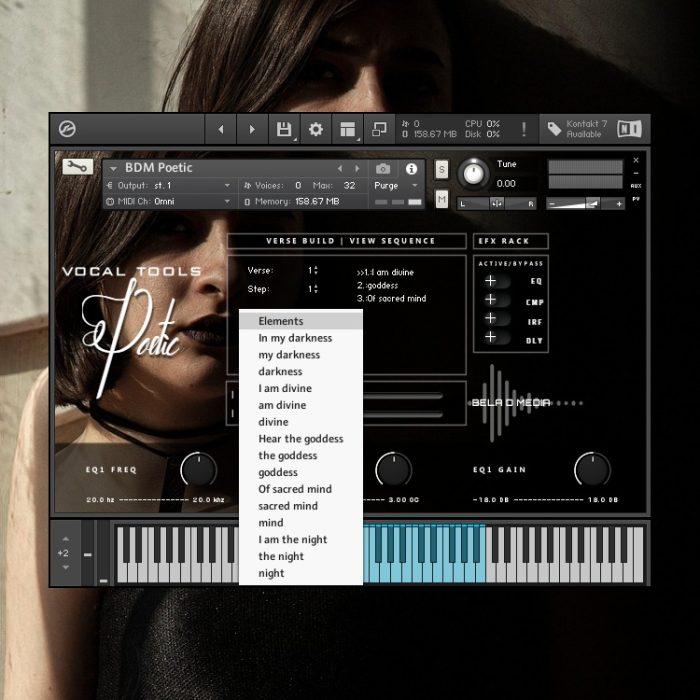Screen dimensions: 700x700
Task: Open settings with the gear icon
Action: point(316,129)
